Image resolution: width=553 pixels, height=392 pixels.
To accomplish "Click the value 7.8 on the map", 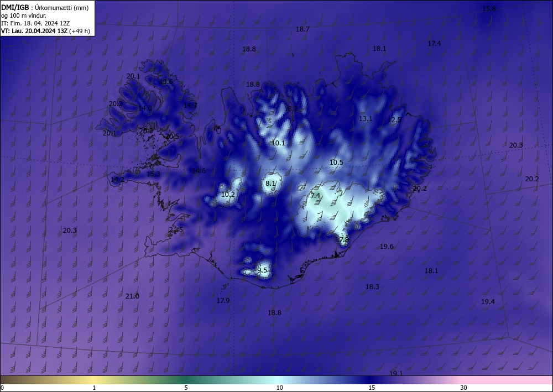I will pyautogui.click(x=344, y=240).
